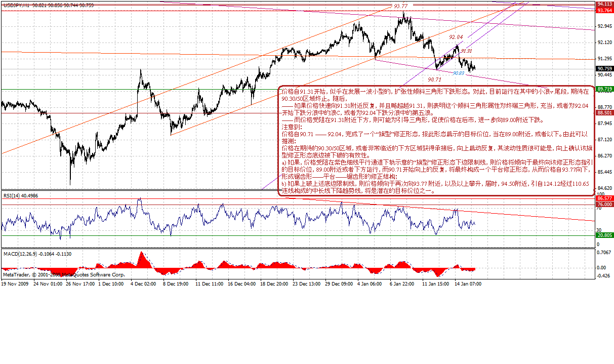Click the 26 Nov 17:00 time label
The image size is (614, 364).
[80, 285]
